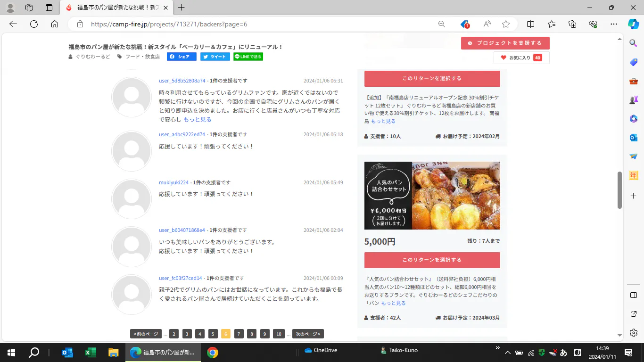The width and height of the screenshot is (644, 362).
Task: Select the 5,000円 return button
Action: (432, 260)
